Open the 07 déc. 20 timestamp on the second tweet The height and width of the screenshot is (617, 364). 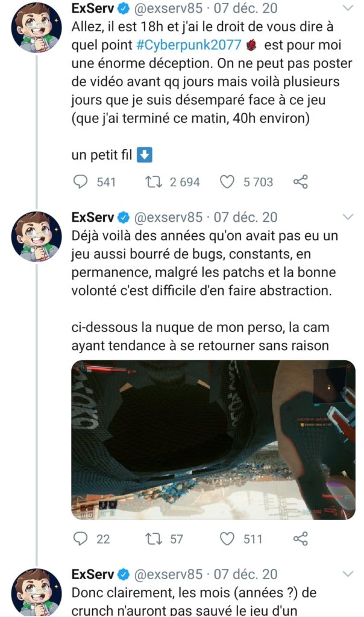tap(245, 217)
